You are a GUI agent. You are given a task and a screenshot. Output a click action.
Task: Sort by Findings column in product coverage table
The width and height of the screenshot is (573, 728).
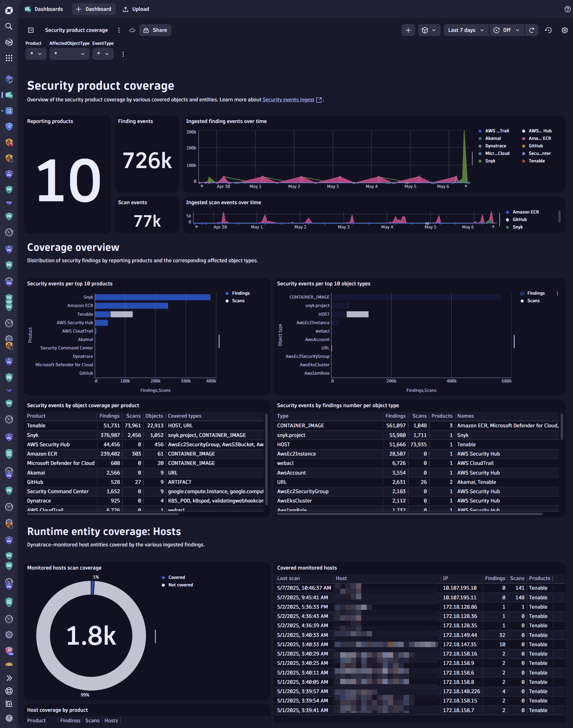tap(109, 416)
